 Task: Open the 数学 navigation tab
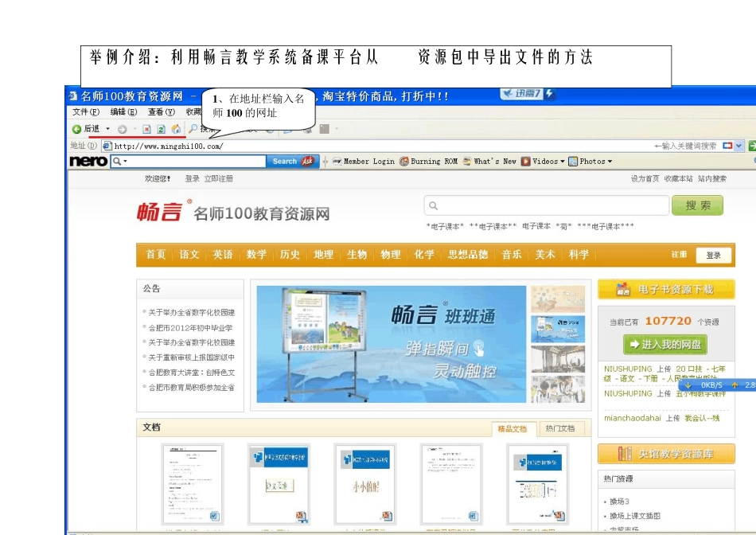pos(256,254)
